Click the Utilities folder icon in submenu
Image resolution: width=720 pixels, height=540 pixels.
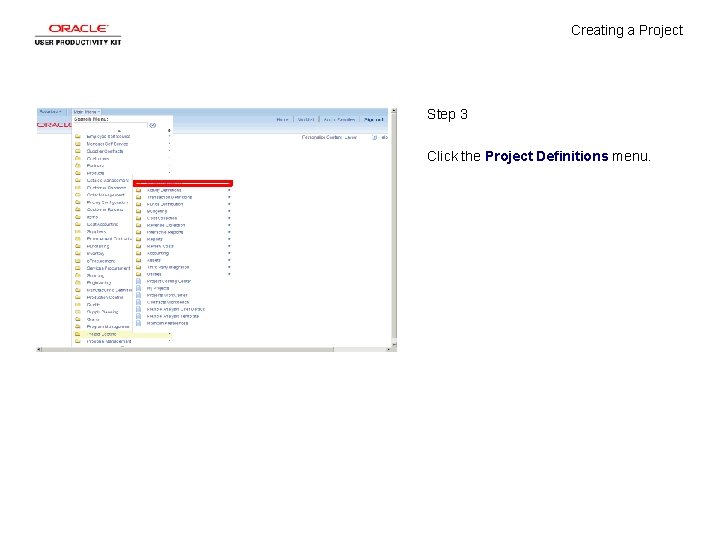[x=138, y=274]
